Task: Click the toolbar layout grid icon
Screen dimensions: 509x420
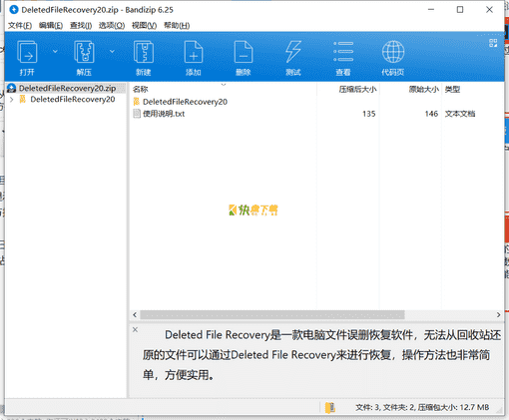Action: point(493,43)
